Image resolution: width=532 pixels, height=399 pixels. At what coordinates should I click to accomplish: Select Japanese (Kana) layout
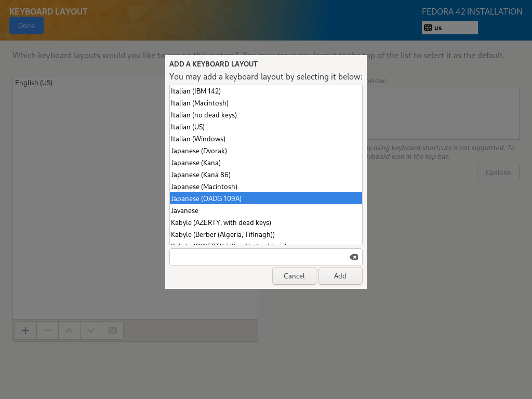(x=266, y=163)
